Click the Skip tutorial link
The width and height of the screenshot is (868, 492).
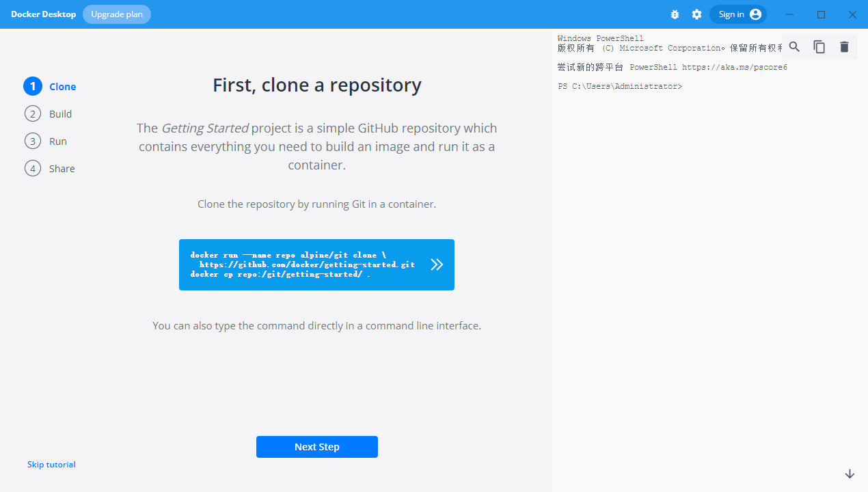click(x=51, y=464)
